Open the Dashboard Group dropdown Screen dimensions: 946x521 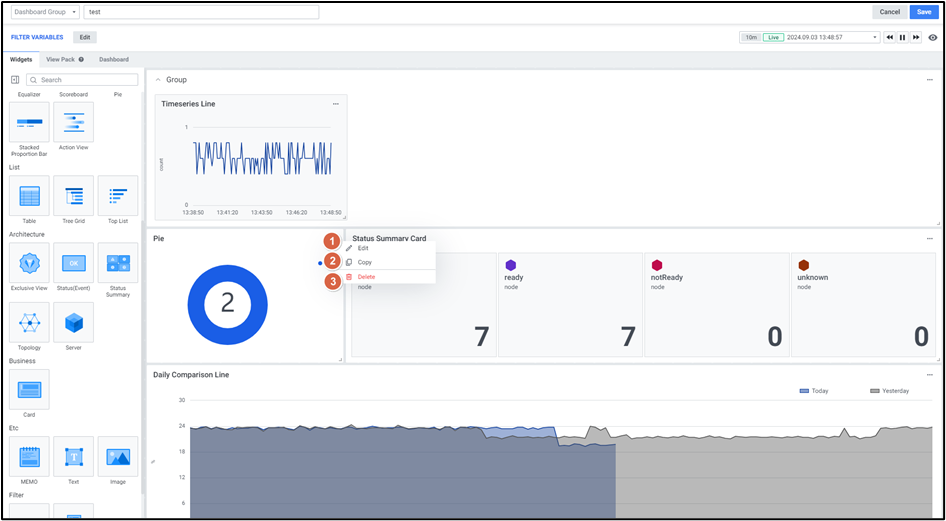tap(45, 12)
